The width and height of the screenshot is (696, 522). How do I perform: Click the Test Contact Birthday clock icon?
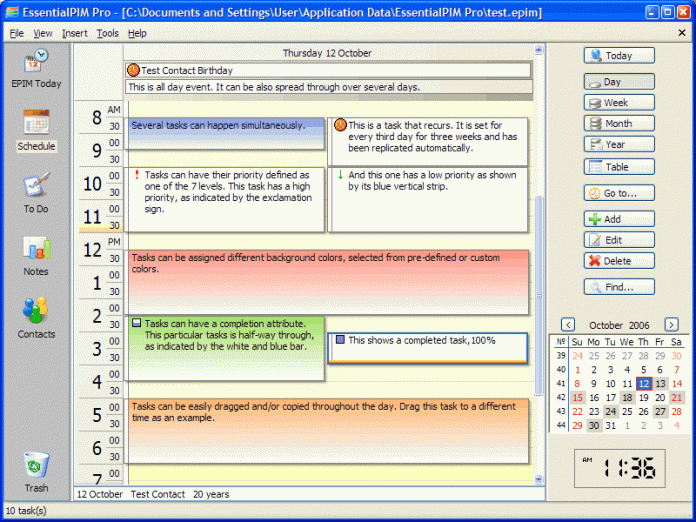click(x=134, y=71)
